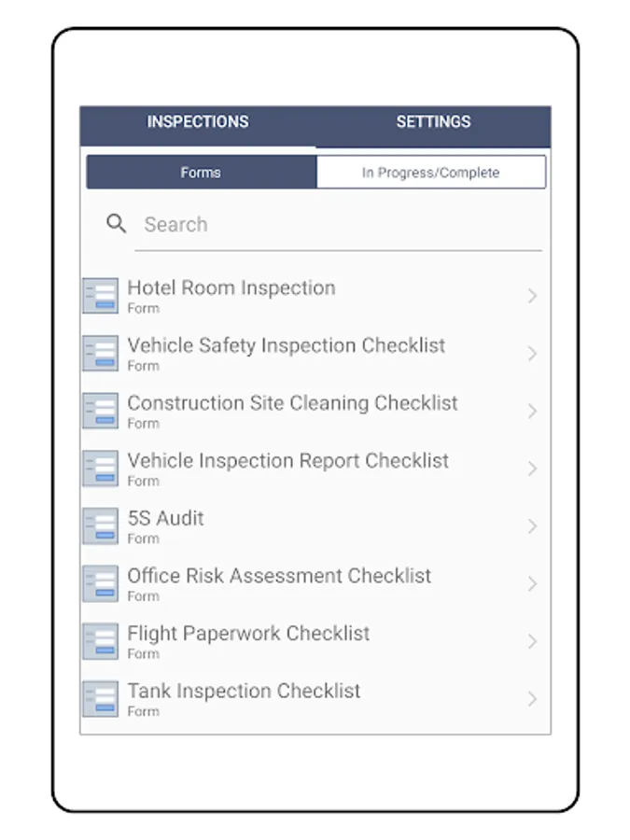Click the Office Risk Assessment Checklist form icon
The image size is (630, 840).
tap(100, 583)
